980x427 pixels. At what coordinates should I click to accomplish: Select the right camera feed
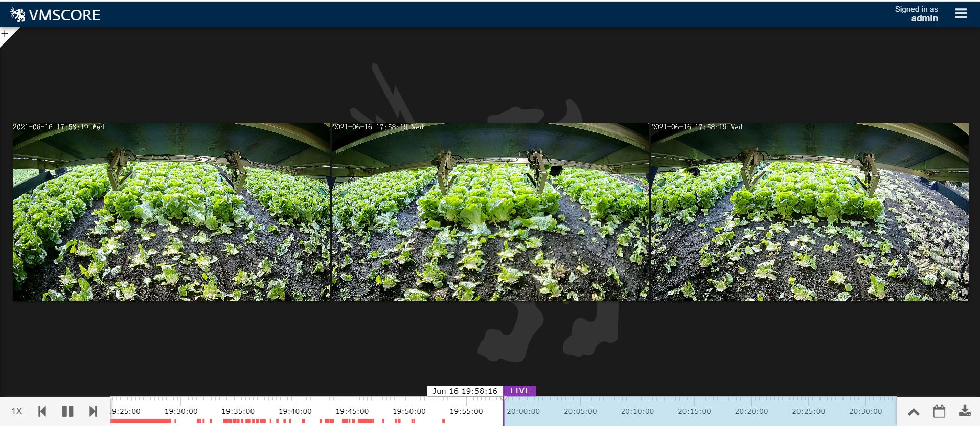[810, 212]
